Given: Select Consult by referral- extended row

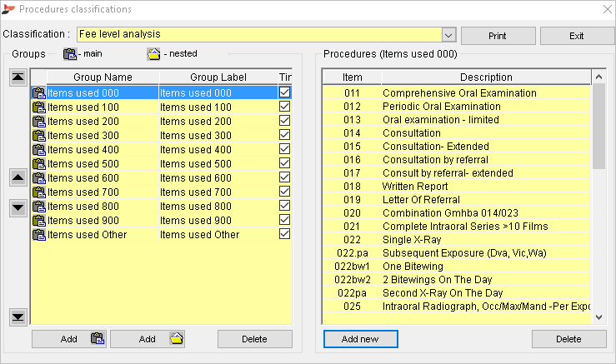Looking at the screenshot, I should (x=457, y=173).
